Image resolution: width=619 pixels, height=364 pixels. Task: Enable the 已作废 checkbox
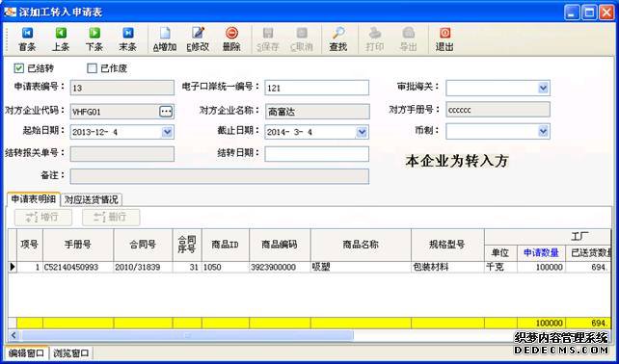click(92, 68)
